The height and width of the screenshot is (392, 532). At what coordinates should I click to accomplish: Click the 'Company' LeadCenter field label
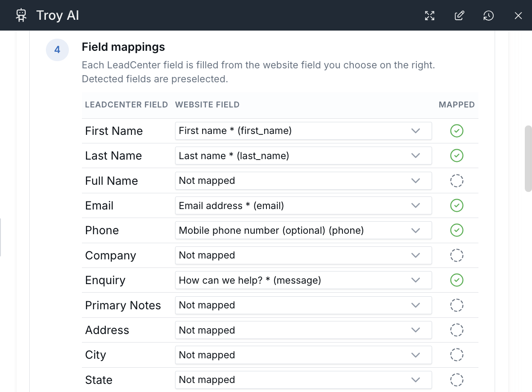[x=110, y=255]
